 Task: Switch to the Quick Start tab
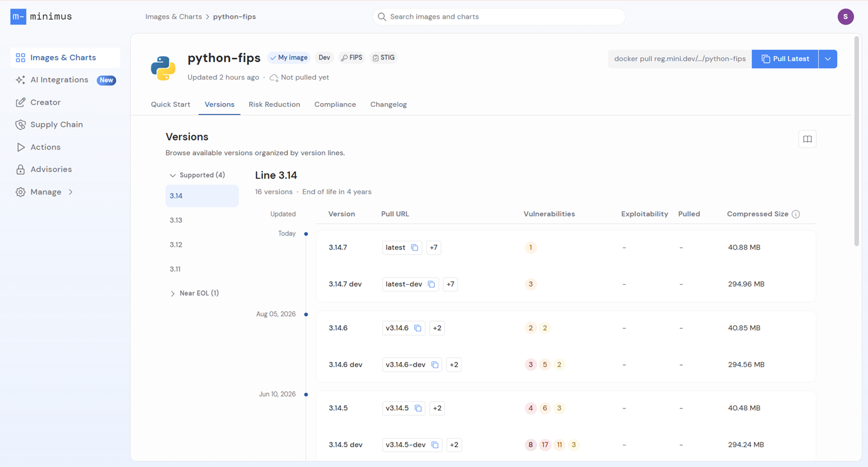pyautogui.click(x=171, y=104)
